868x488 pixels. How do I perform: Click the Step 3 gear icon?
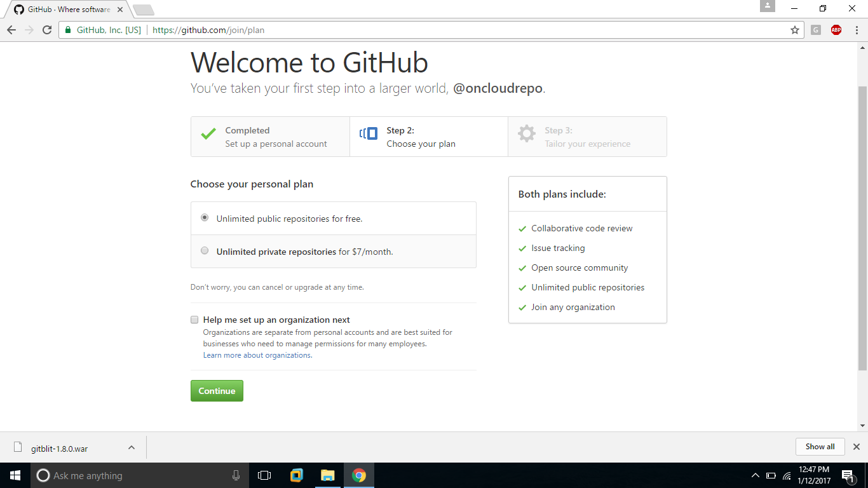526,133
